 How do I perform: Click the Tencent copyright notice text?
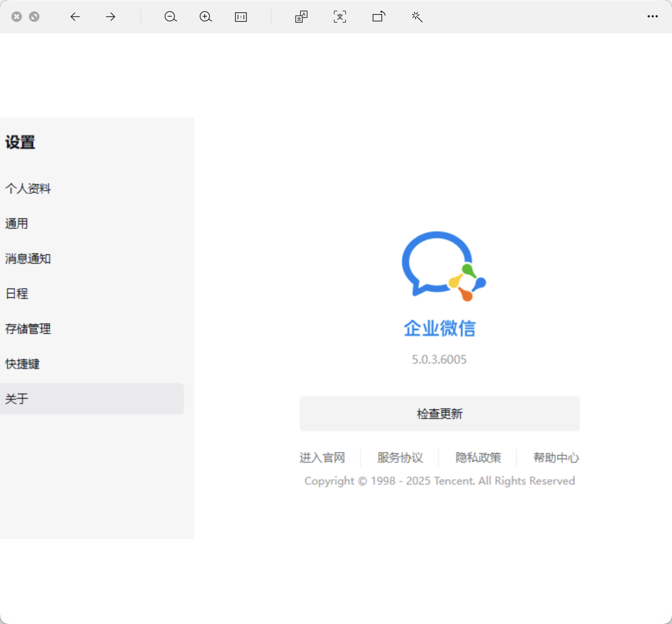pyautogui.click(x=440, y=481)
